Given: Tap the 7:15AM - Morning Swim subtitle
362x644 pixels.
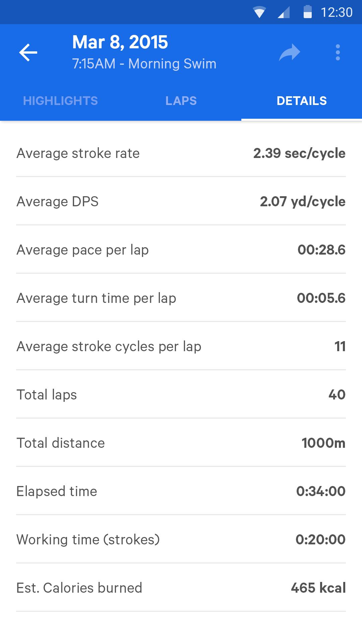Looking at the screenshot, I should tap(144, 64).
